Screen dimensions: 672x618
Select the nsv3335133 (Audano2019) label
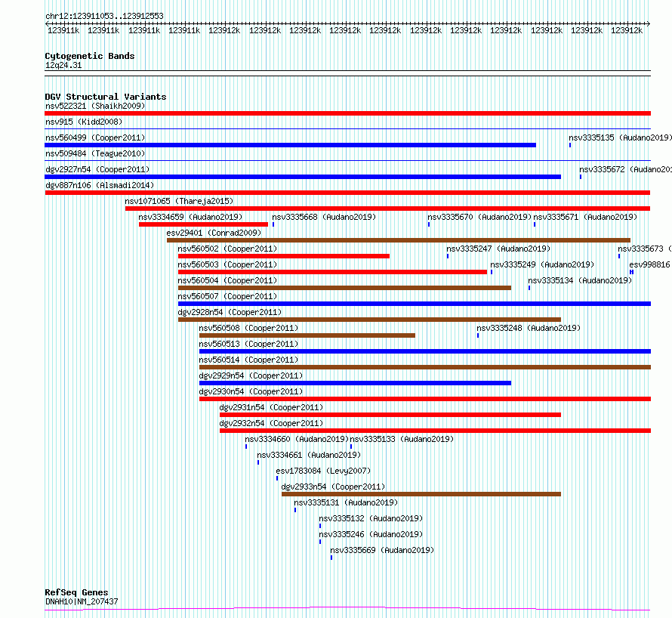[x=402, y=439]
